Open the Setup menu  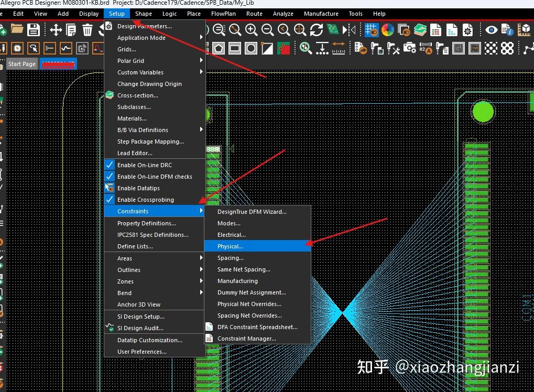point(117,14)
